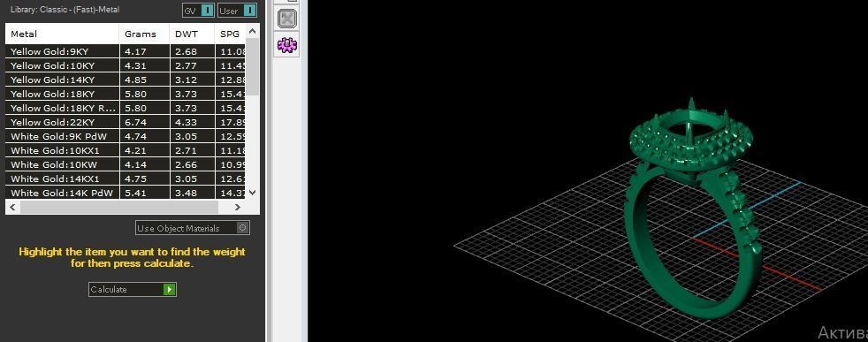The height and width of the screenshot is (342, 868).
Task: Click the 2.66 DWT cell
Action: click(x=192, y=164)
